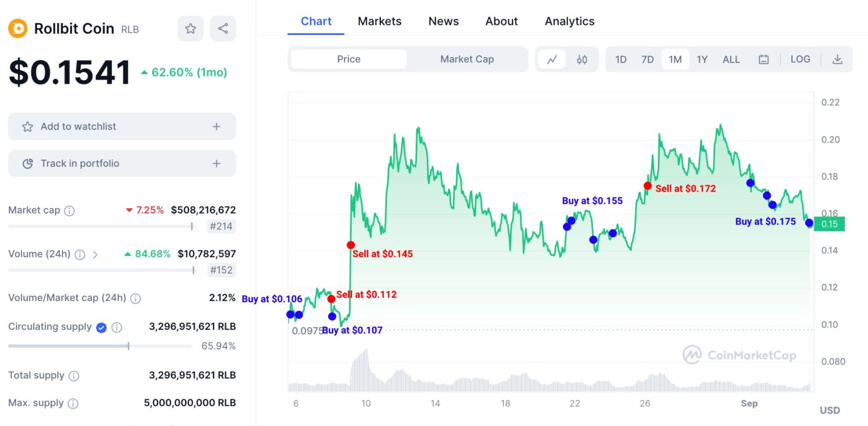
Task: Click the share icon next to coin name
Action: (x=223, y=29)
